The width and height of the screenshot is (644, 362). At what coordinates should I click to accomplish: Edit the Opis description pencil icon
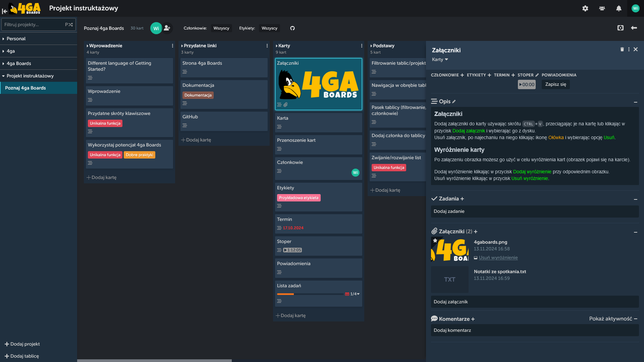click(454, 102)
